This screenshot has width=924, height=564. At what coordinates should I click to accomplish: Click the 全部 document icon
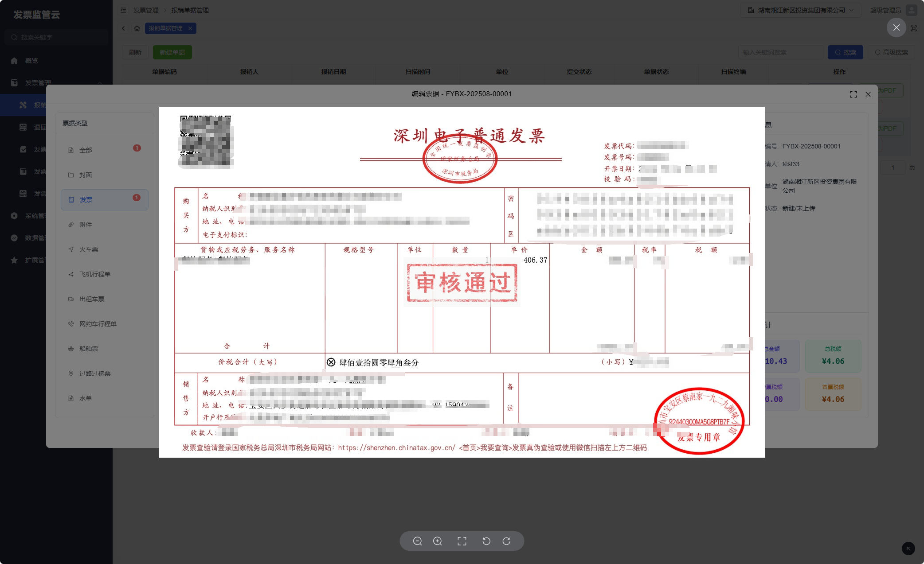click(x=71, y=150)
